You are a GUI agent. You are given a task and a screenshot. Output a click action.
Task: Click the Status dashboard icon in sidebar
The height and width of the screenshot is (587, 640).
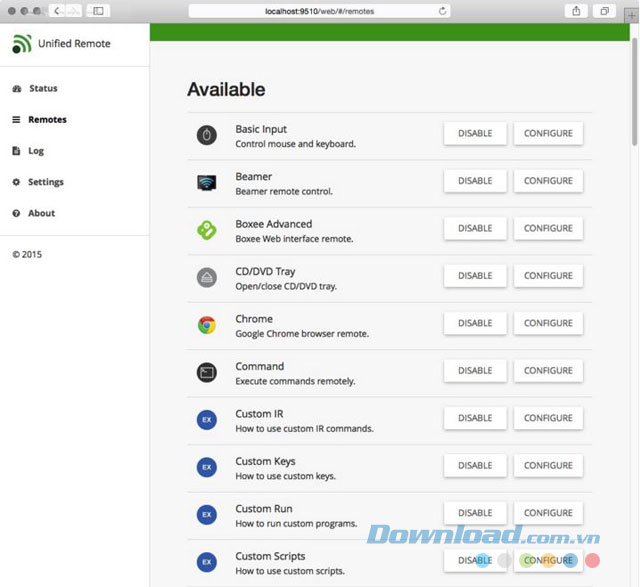tap(17, 89)
